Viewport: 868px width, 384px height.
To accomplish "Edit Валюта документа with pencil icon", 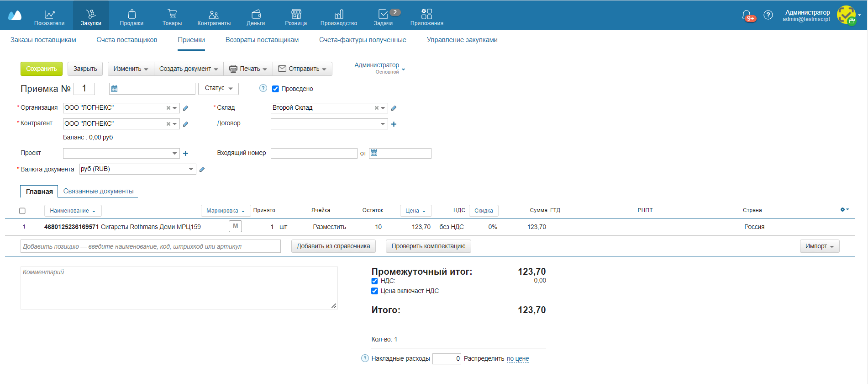I will 202,169.
